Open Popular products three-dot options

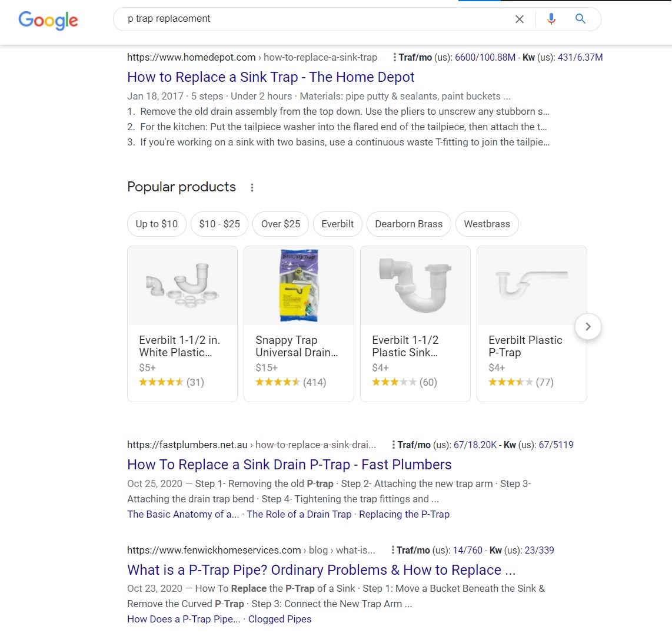252,187
